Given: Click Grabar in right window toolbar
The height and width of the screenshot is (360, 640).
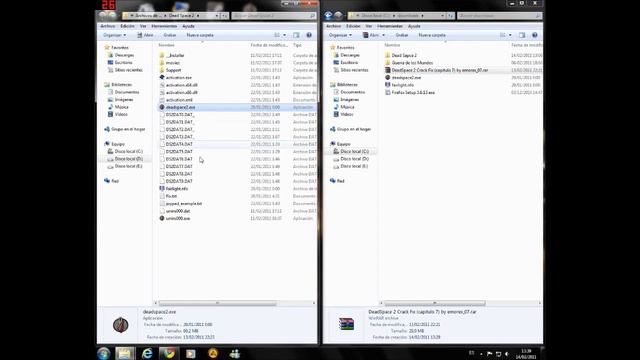Looking at the screenshot, I should pyautogui.click(x=402, y=35).
